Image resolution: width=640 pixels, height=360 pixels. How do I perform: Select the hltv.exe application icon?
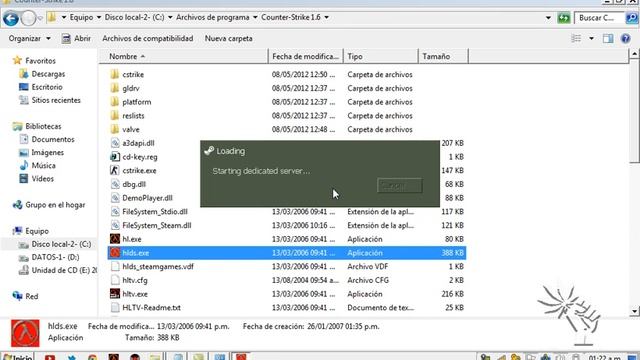pyautogui.click(x=115, y=293)
